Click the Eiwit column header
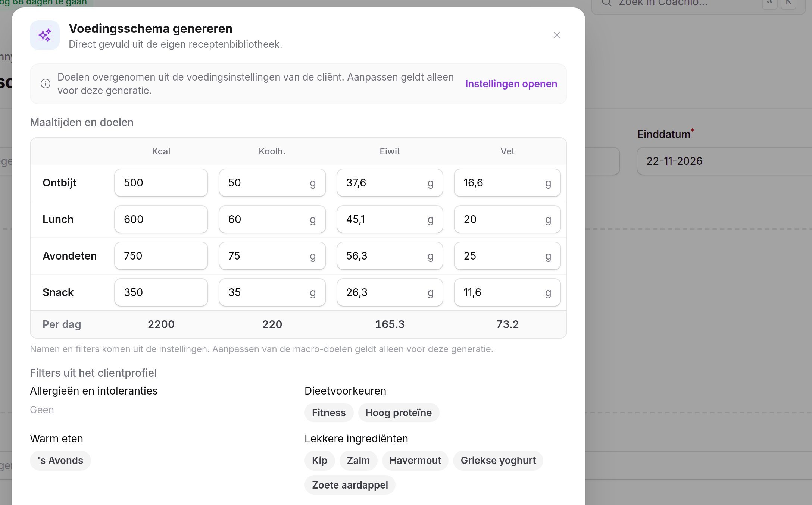 (390, 151)
